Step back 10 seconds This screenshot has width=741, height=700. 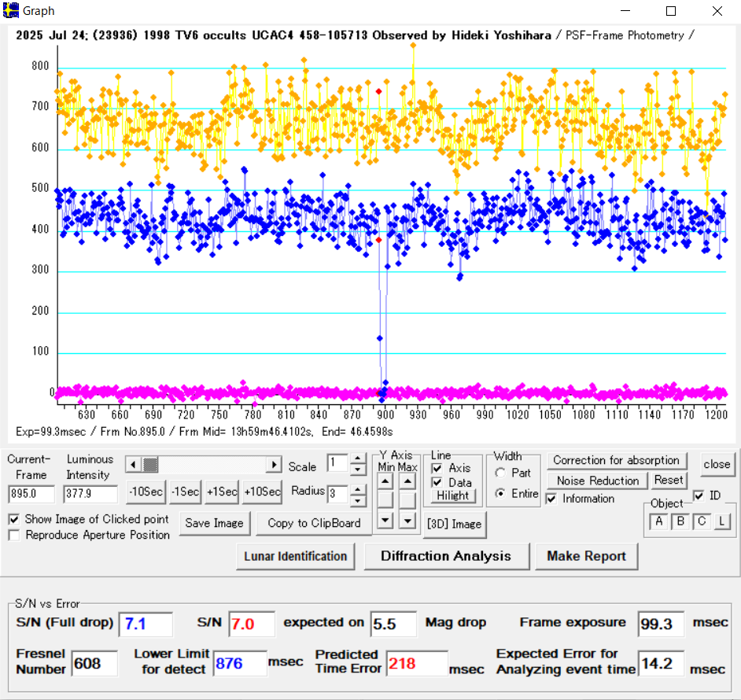pyautogui.click(x=146, y=492)
